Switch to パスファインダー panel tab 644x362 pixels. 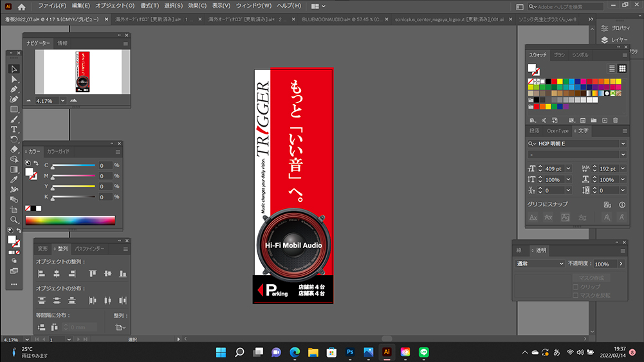89,249
